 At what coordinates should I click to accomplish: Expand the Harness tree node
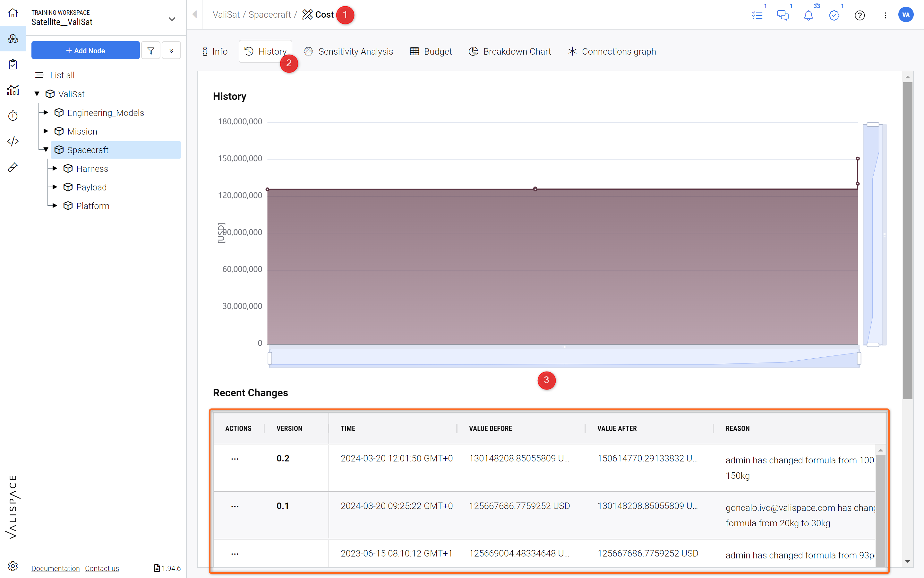(55, 168)
